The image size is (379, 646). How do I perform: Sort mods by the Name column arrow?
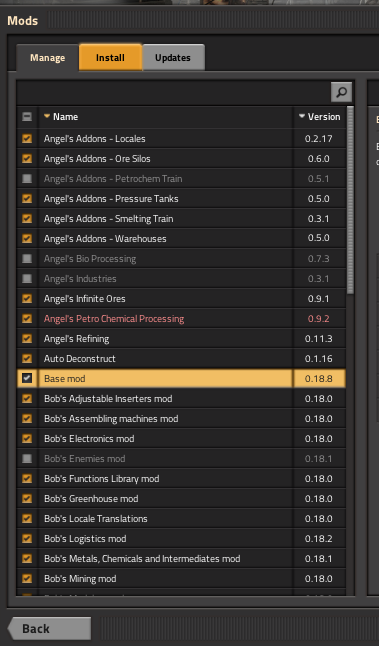click(47, 117)
